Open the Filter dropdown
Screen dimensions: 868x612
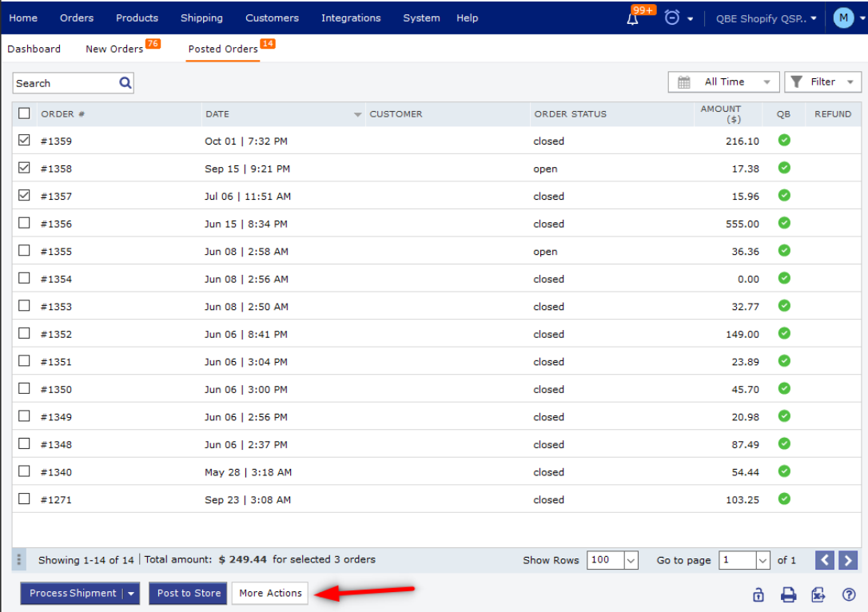822,82
